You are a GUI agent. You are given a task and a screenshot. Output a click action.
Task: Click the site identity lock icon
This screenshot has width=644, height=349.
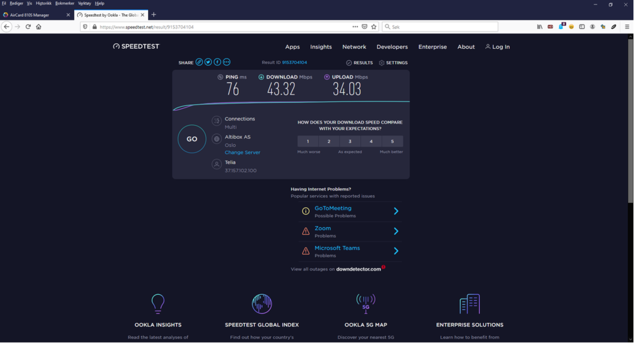(x=96, y=28)
